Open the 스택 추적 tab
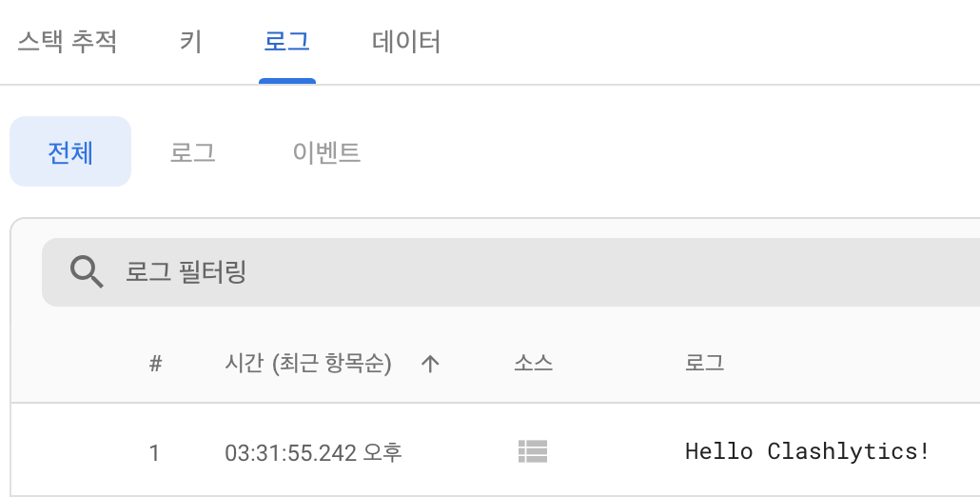 click(67, 42)
